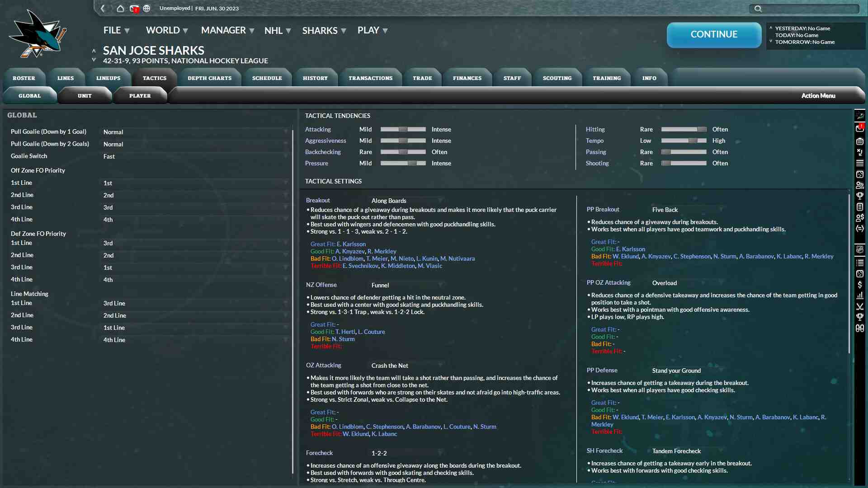868x488 pixels.
Task: Open the bar chart sidebar icon
Action: (x=860, y=296)
